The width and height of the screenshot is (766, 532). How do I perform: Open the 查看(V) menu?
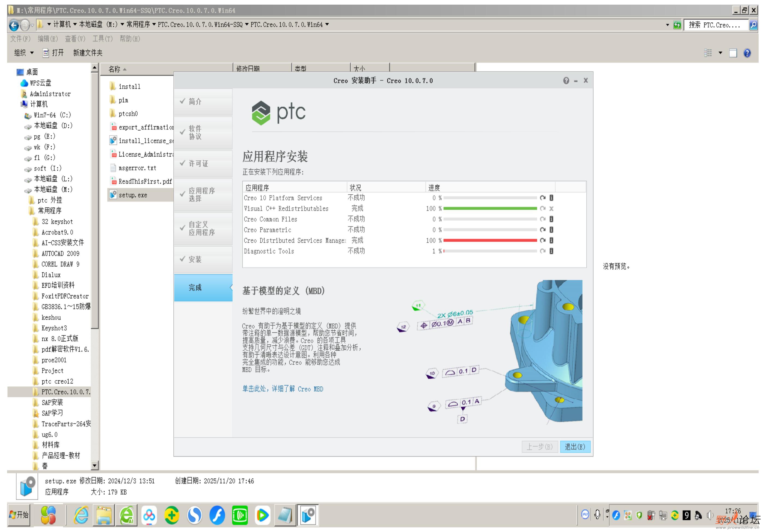pos(75,39)
